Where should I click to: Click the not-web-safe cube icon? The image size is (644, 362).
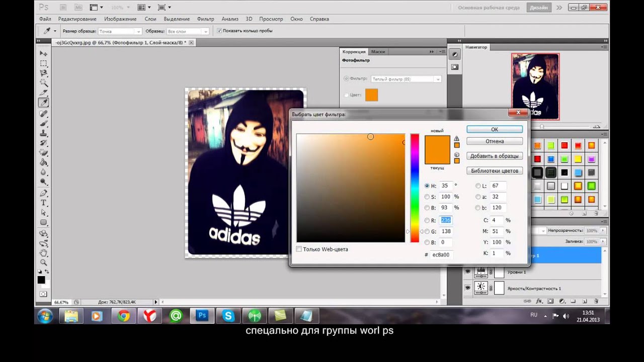point(457,154)
